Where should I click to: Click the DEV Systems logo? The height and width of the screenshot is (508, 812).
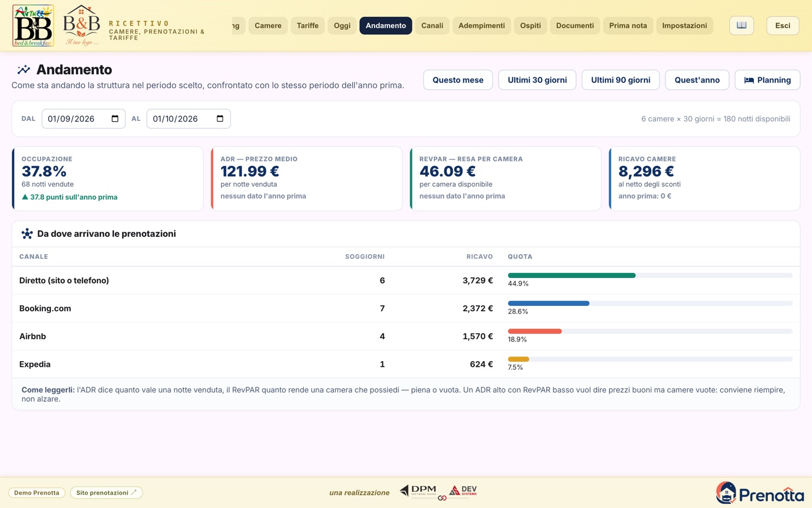click(463, 491)
